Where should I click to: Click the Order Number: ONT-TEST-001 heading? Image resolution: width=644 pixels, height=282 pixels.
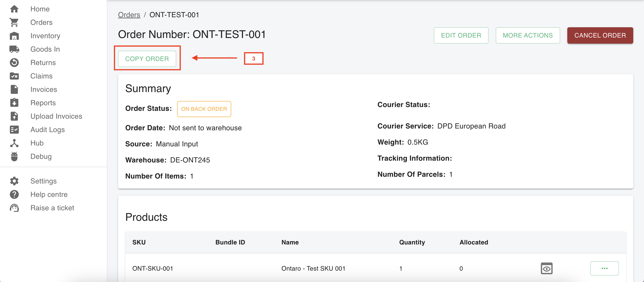click(x=192, y=34)
